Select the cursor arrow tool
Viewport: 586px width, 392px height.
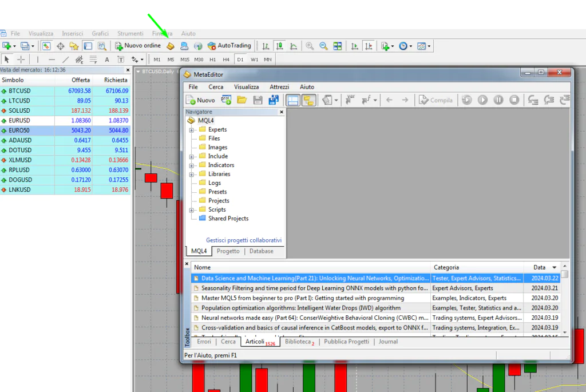[x=7, y=60]
